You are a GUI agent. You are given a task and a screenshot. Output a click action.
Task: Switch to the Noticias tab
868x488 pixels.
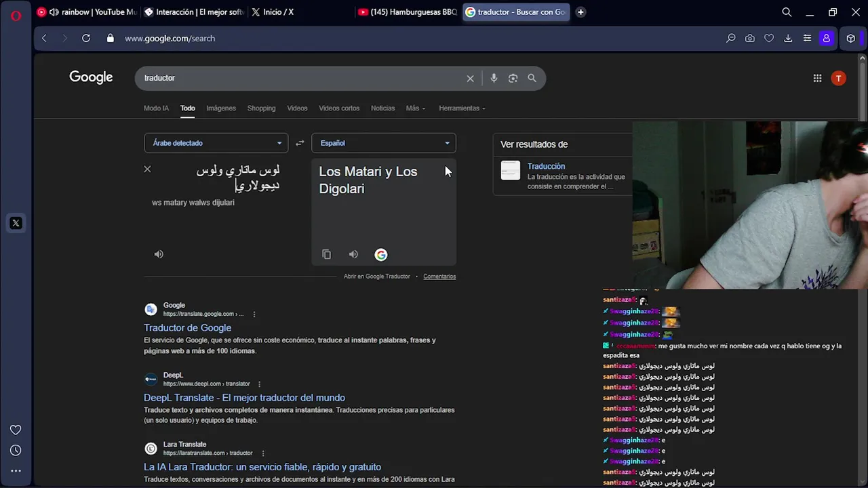pos(382,108)
